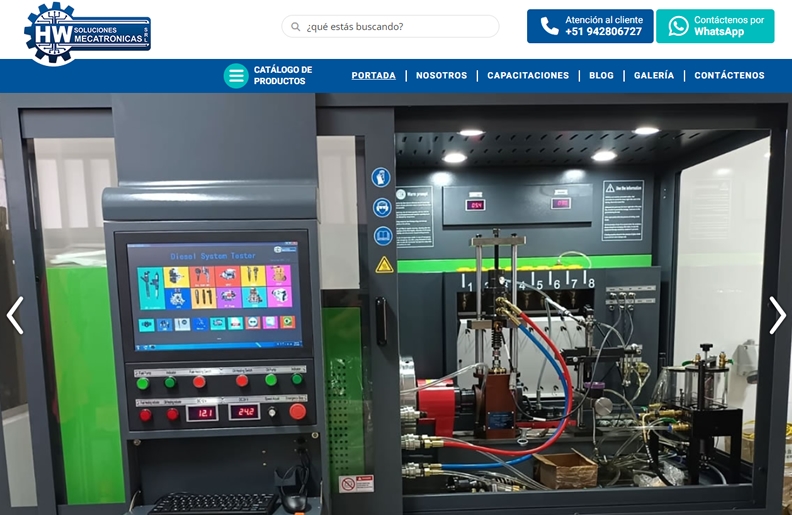
Task: Click the search magnifier icon
Action: [x=295, y=27]
